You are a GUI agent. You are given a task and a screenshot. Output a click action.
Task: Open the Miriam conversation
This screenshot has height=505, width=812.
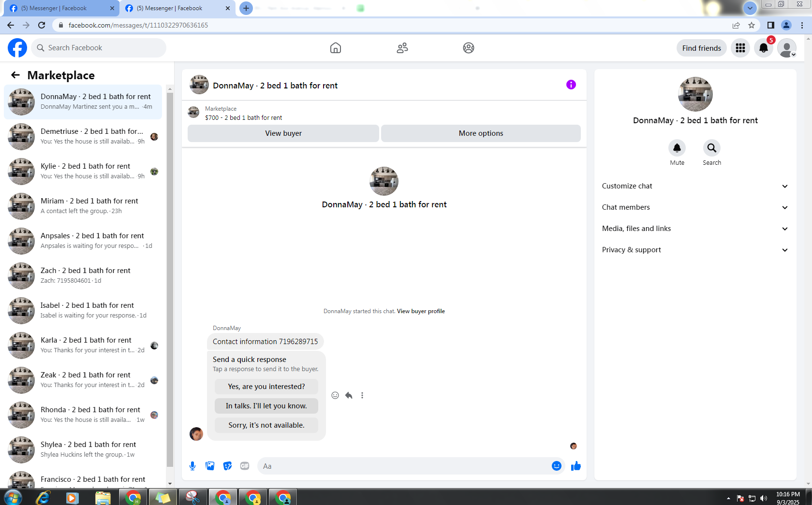pos(83,206)
